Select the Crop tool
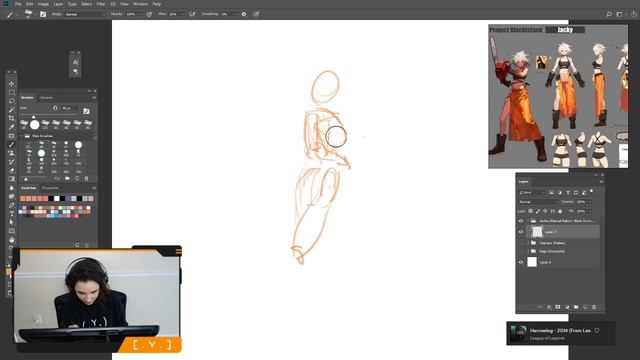Viewport: 640px width, 360px height. [x=11, y=118]
